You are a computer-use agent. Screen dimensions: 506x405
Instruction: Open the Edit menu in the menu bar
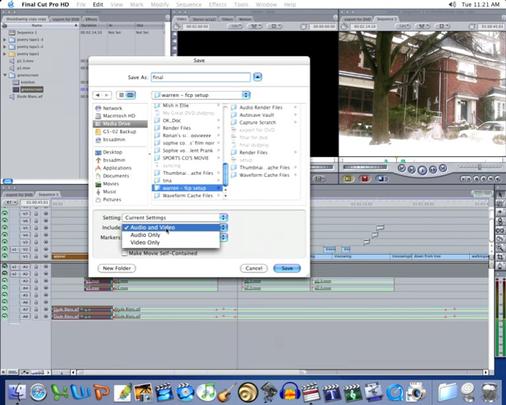[98, 4]
